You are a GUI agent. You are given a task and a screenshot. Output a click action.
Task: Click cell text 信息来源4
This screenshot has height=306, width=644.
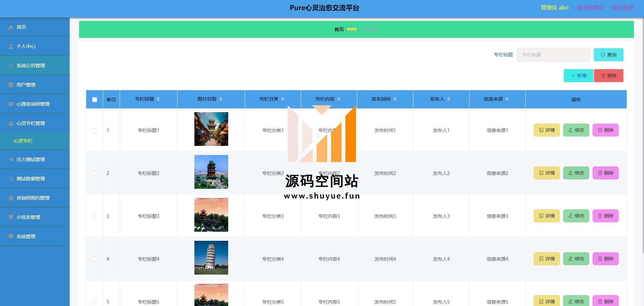[497, 259]
